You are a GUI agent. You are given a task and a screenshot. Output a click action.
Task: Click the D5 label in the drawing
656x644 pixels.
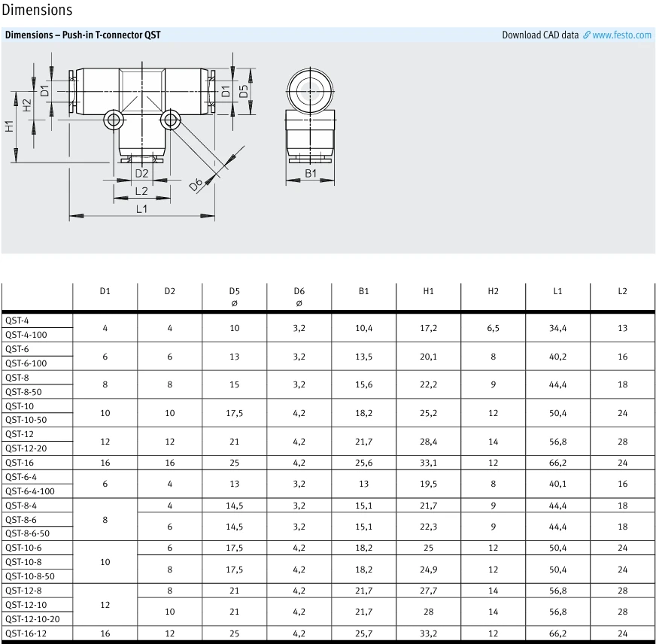point(244,91)
